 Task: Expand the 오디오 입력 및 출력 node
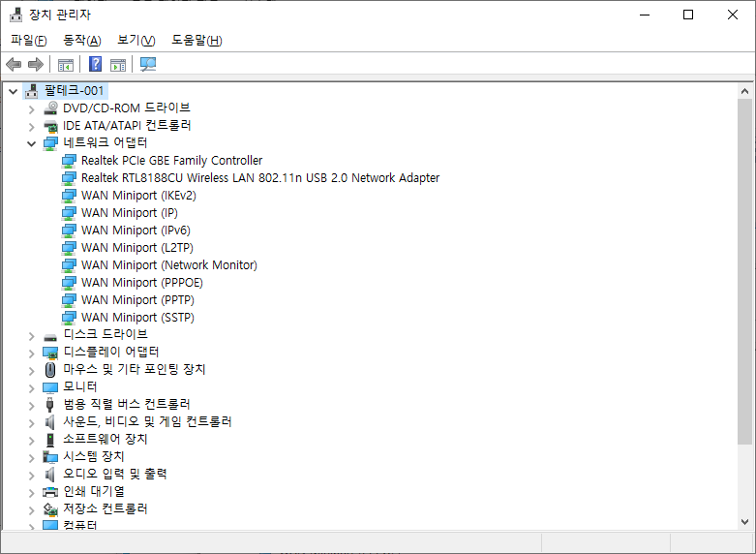[x=32, y=475]
